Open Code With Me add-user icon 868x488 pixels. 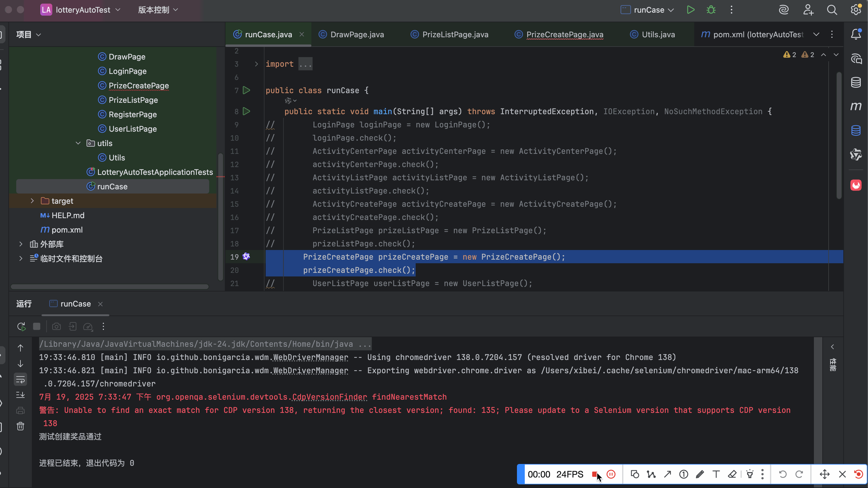(808, 10)
